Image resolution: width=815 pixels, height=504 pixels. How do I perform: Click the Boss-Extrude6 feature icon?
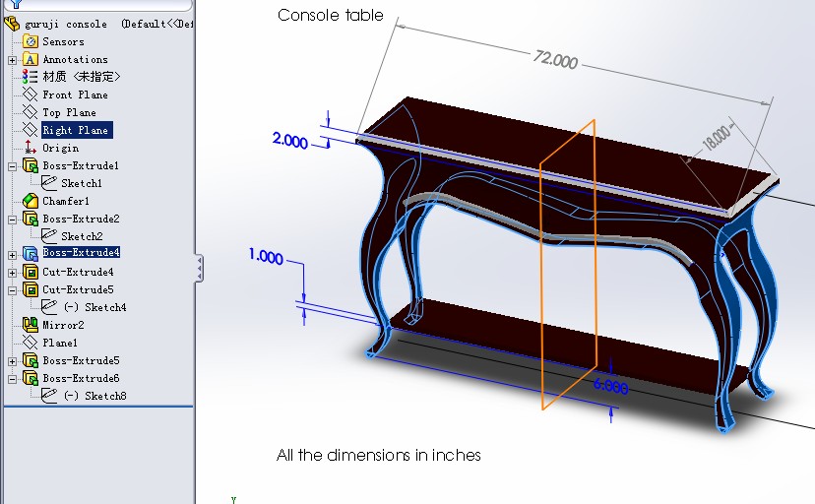coord(31,378)
